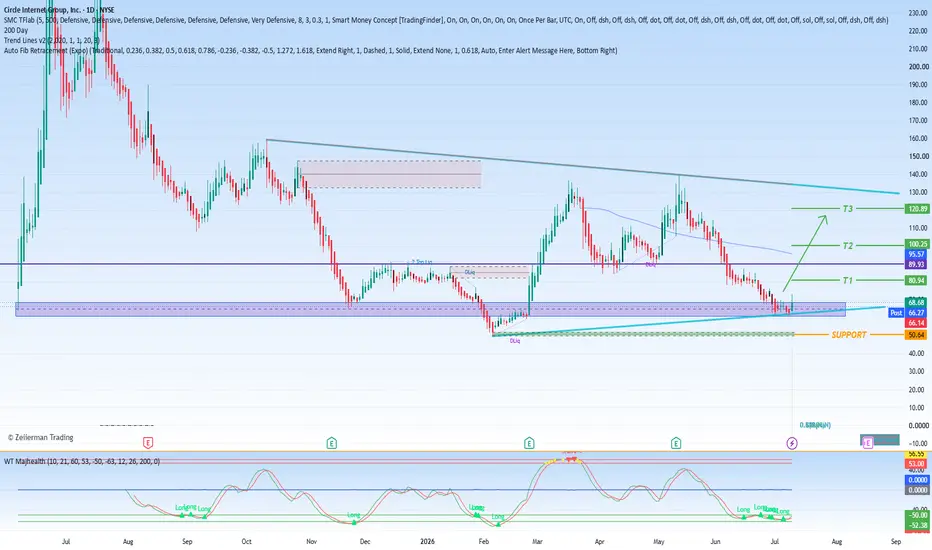Click the 53.00 red oscillator level tag
Viewport: 932px width, 550px height.
(x=917, y=464)
